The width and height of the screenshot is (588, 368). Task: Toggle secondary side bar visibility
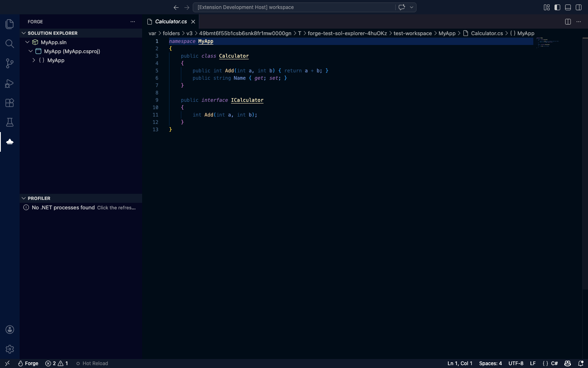click(x=579, y=7)
